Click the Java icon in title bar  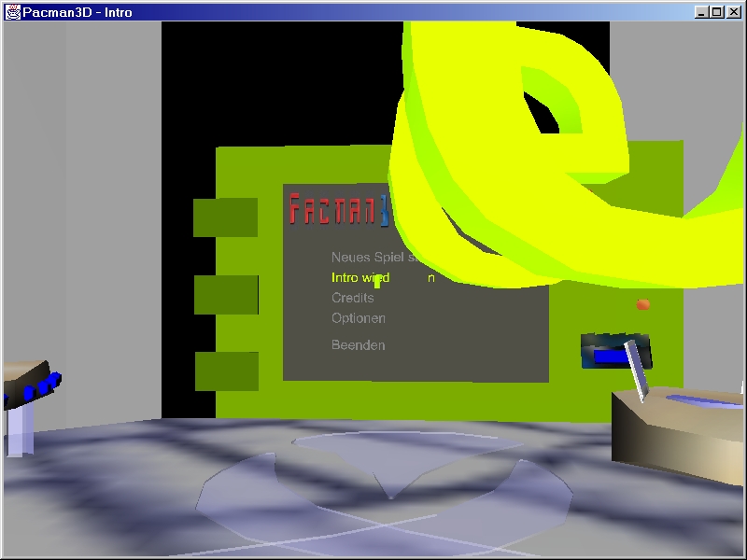click(x=12, y=12)
